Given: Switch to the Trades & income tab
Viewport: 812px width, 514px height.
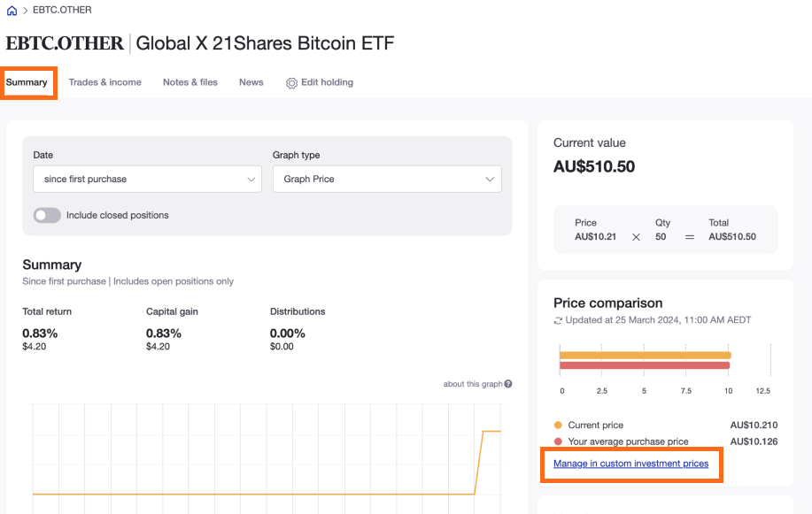Looking at the screenshot, I should [x=104, y=82].
